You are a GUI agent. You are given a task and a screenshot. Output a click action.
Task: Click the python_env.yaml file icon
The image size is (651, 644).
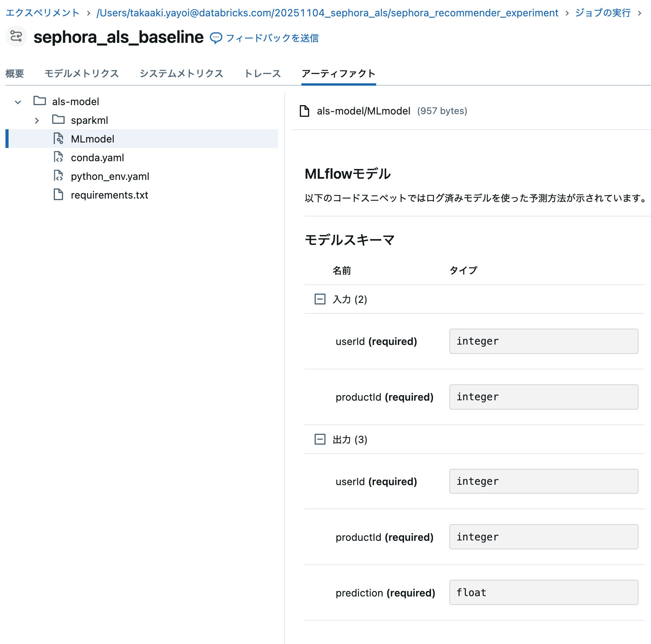[x=58, y=176]
